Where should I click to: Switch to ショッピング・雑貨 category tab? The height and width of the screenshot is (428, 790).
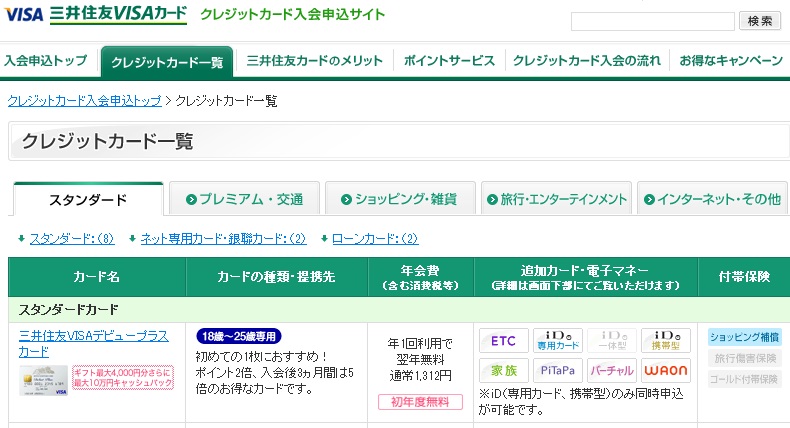point(400,199)
